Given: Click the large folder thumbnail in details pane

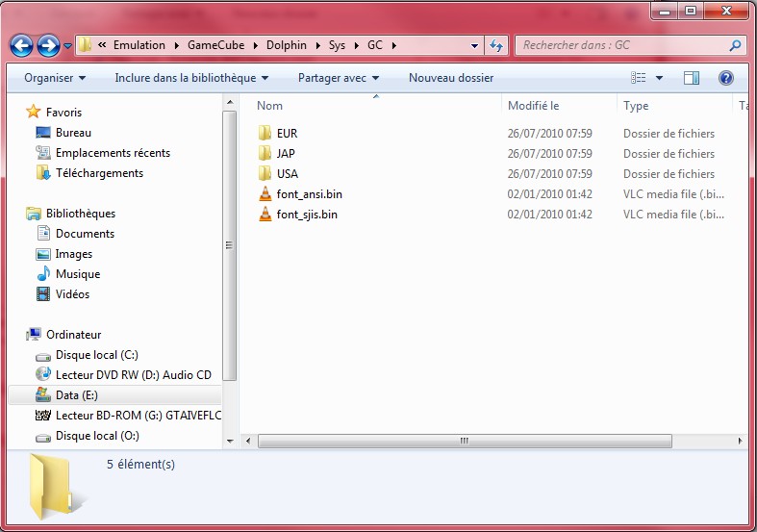Looking at the screenshot, I should coord(56,487).
